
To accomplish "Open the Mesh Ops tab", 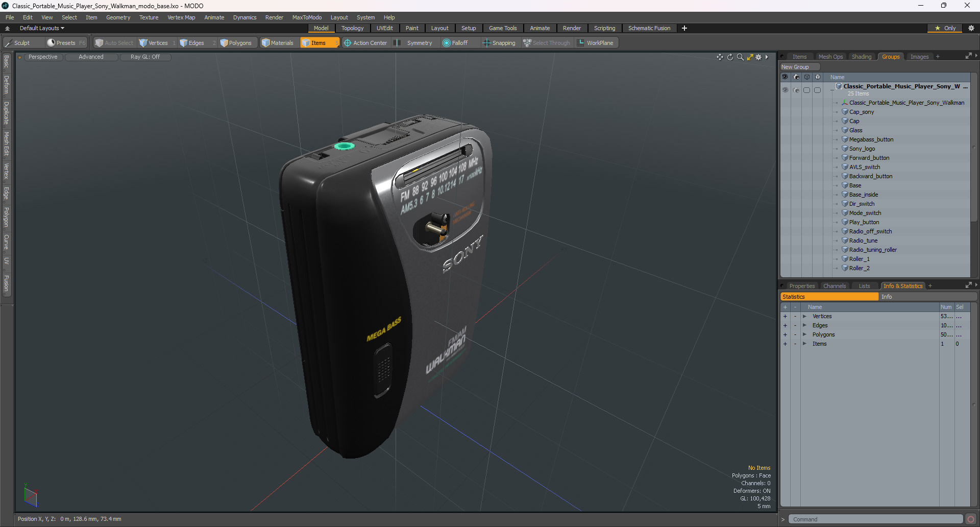I will coord(830,57).
